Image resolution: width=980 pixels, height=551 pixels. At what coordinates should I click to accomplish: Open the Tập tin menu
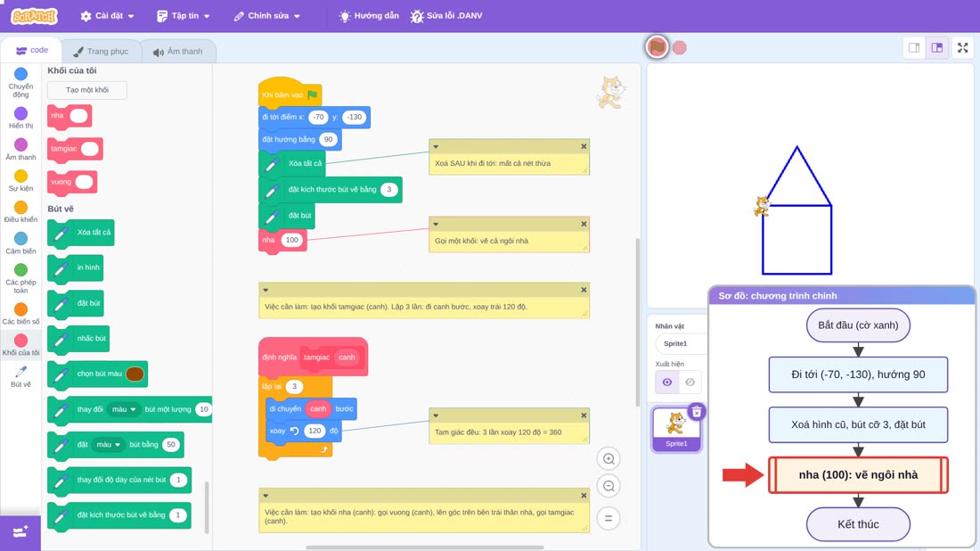tap(184, 16)
